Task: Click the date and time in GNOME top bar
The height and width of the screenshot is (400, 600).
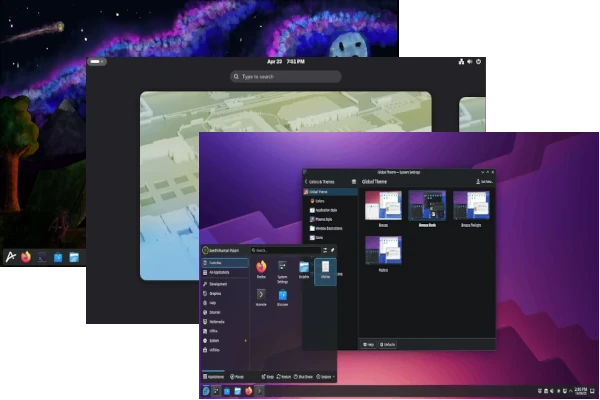Action: point(286,62)
